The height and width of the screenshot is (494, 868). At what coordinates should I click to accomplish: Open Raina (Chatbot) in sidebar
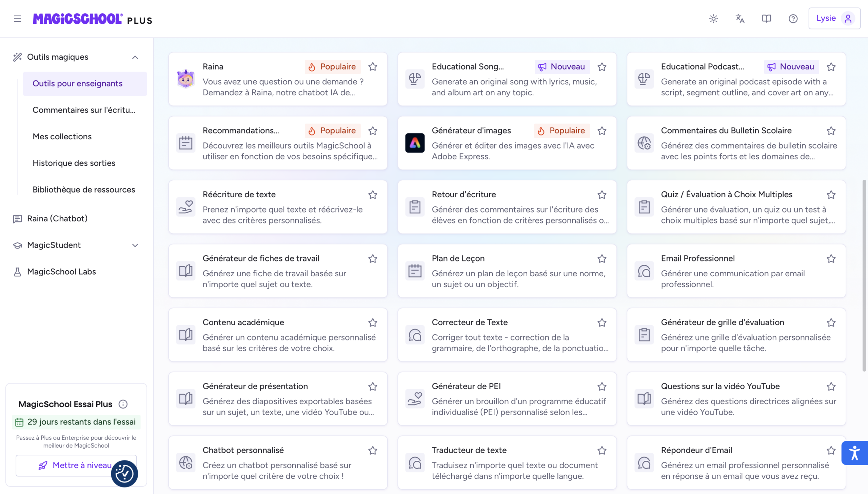click(x=76, y=218)
